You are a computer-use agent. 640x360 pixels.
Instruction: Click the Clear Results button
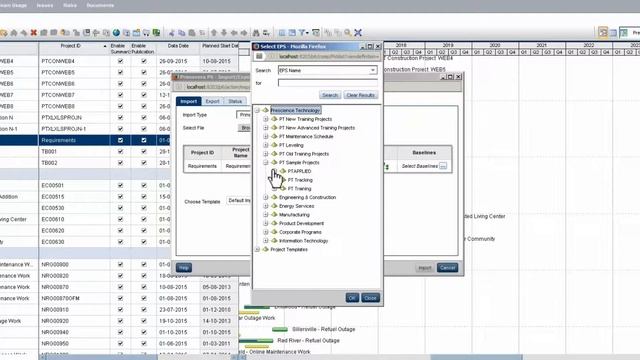360,95
